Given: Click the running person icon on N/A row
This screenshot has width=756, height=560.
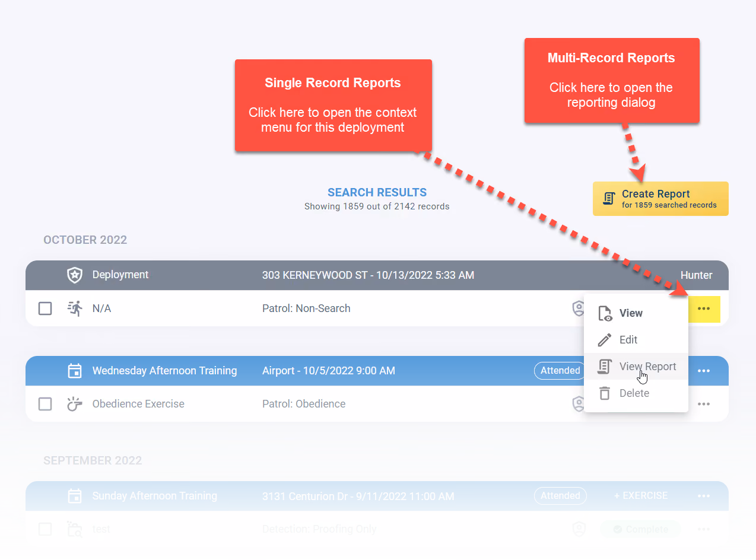Looking at the screenshot, I should (75, 308).
